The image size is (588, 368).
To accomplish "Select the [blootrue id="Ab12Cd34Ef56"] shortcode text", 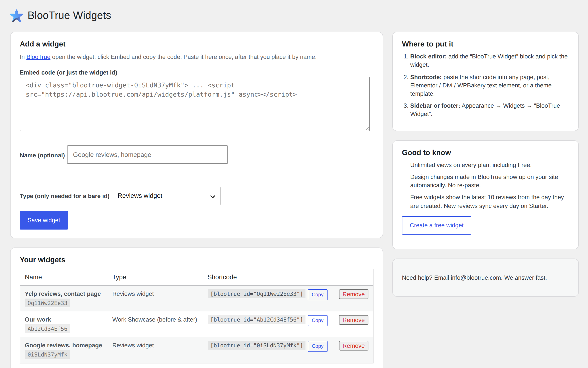I will pos(257,320).
